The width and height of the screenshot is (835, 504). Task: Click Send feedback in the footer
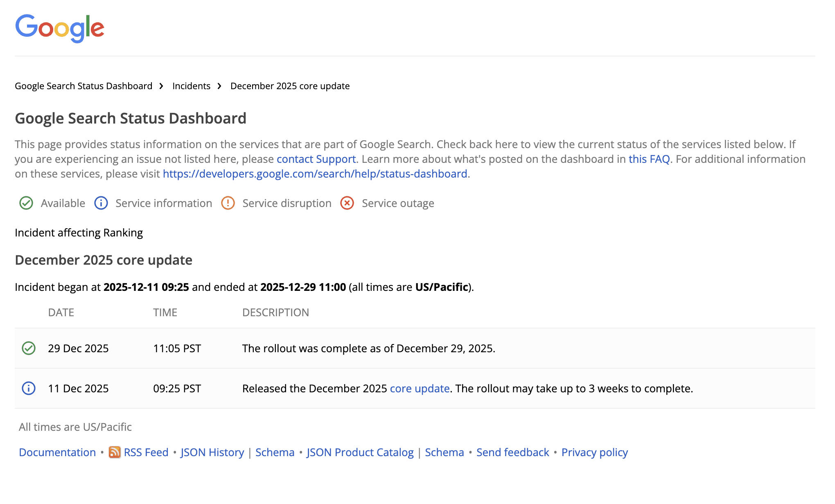coord(512,452)
